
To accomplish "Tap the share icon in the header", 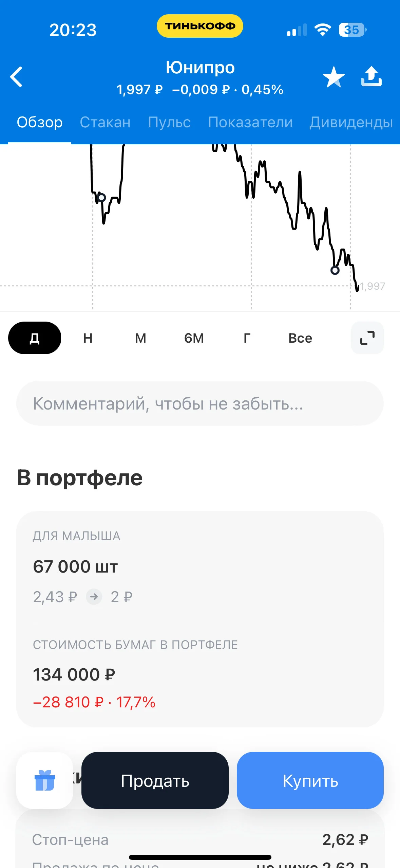I will (x=371, y=76).
